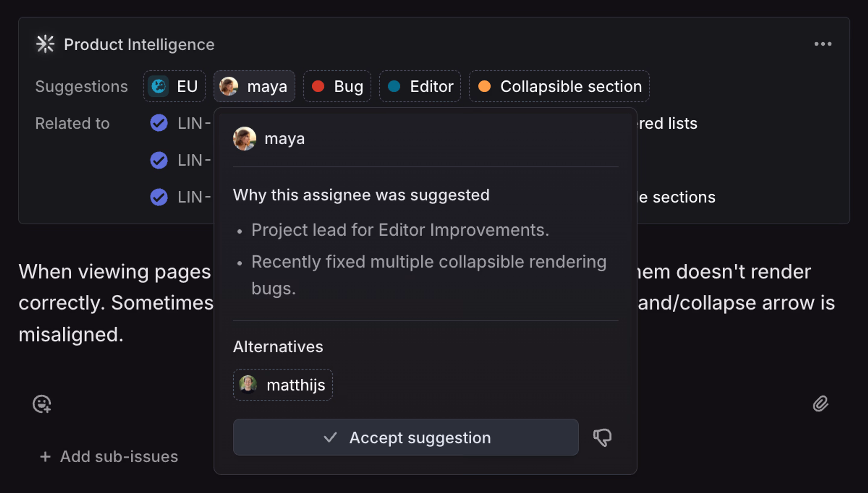Click the second related issue's done checkmark
868x493 pixels.
[159, 160]
